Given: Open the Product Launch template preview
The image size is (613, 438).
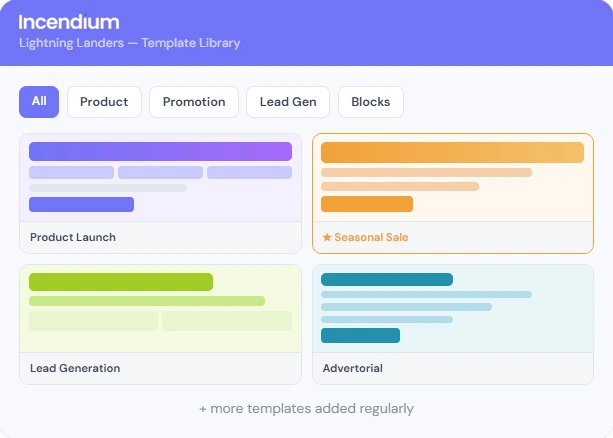Looking at the screenshot, I should tap(160, 178).
